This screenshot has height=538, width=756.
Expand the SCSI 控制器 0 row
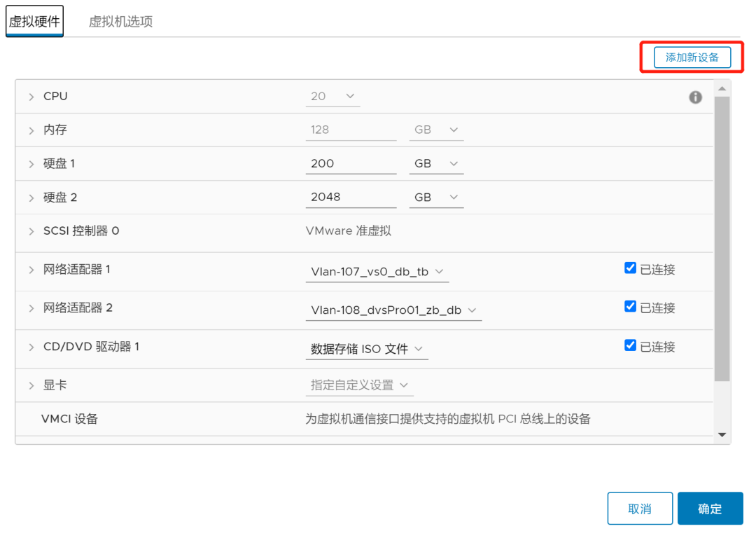coord(31,232)
